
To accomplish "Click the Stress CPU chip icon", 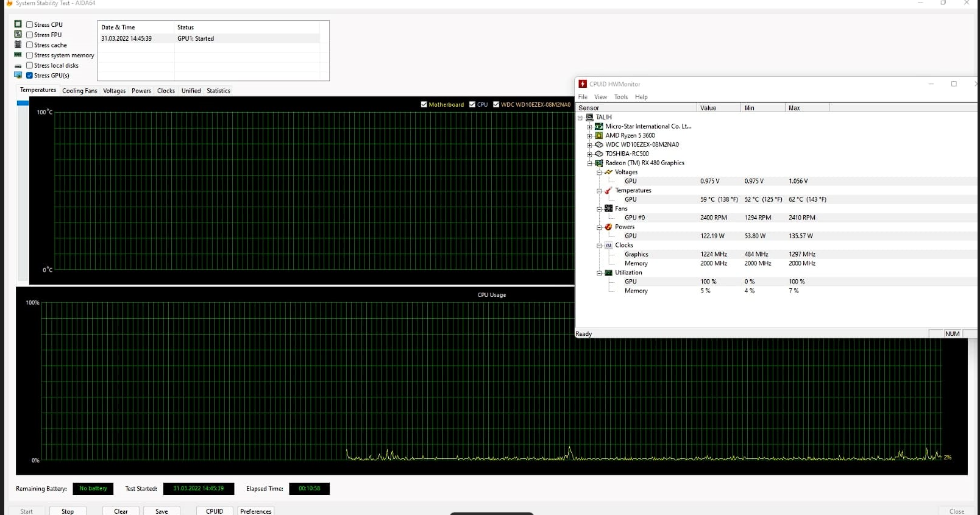I will pos(18,24).
